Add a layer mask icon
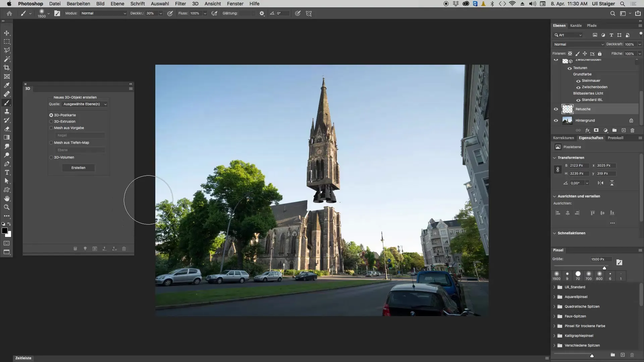The image size is (644, 362). (x=596, y=130)
